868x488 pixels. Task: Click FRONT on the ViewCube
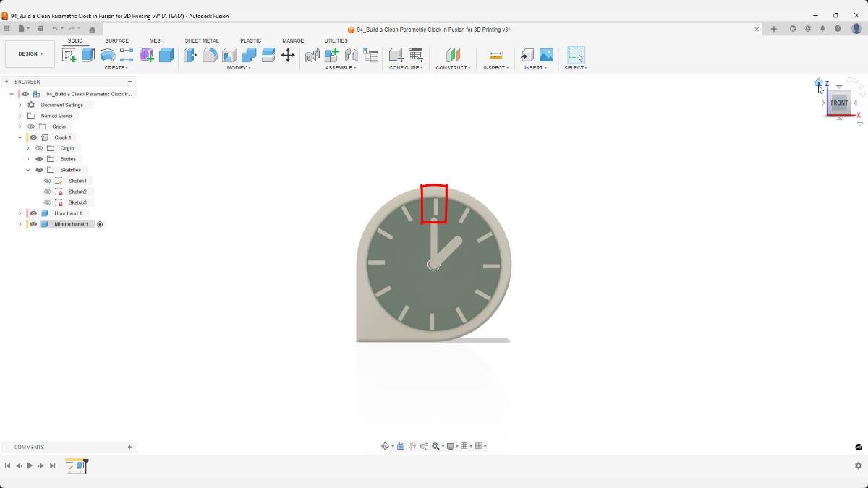tap(838, 102)
